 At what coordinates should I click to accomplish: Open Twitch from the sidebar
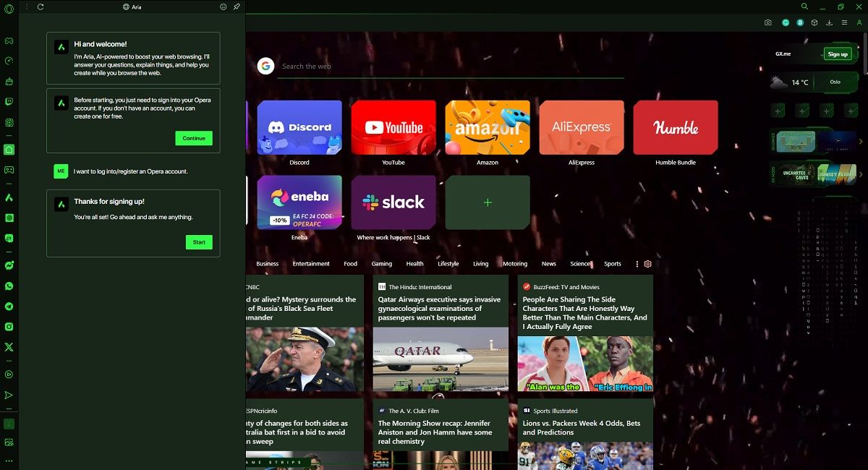point(9,103)
